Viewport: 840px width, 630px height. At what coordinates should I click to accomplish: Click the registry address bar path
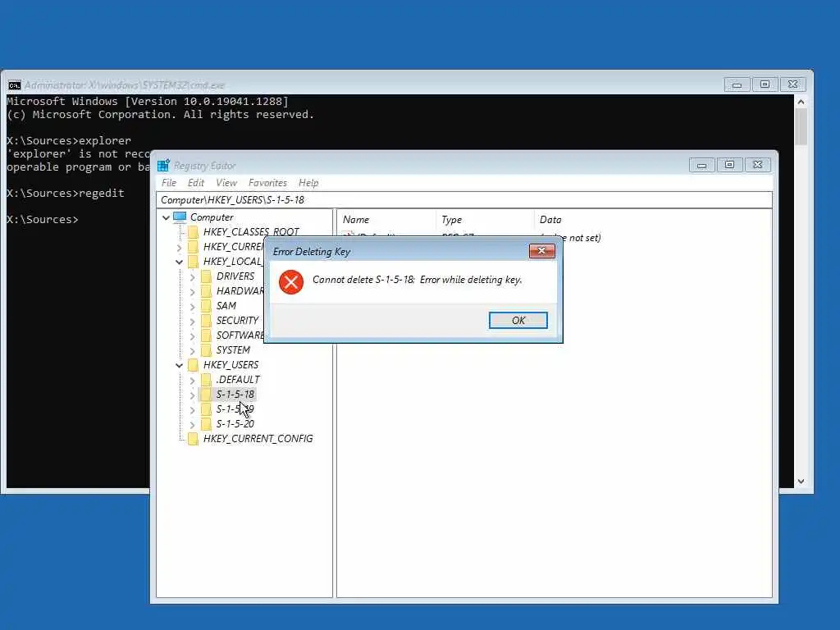(x=464, y=200)
